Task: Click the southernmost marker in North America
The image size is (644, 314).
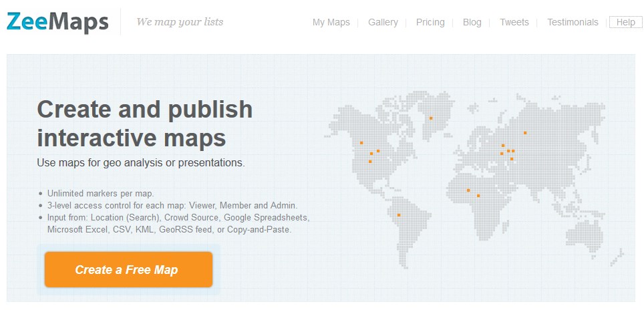Action: 370,162
